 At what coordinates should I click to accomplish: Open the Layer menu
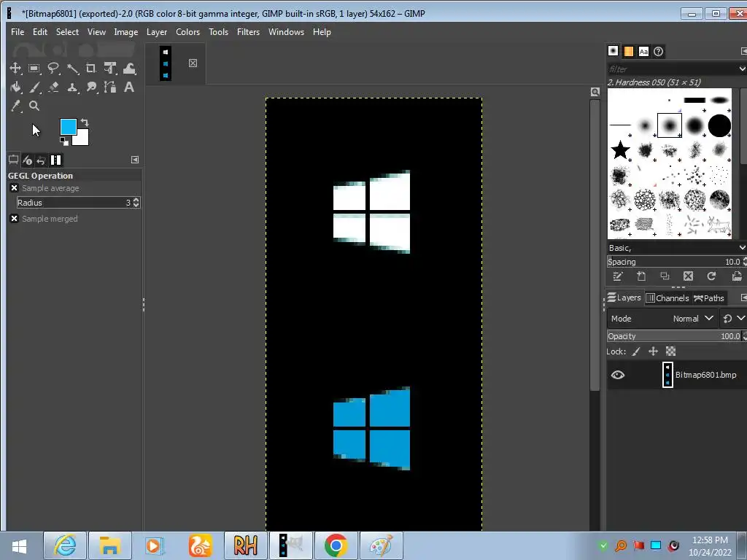157,32
